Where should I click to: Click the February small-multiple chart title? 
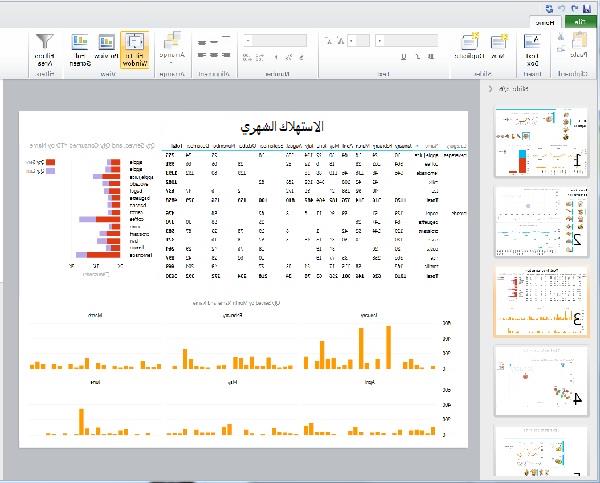(232, 315)
